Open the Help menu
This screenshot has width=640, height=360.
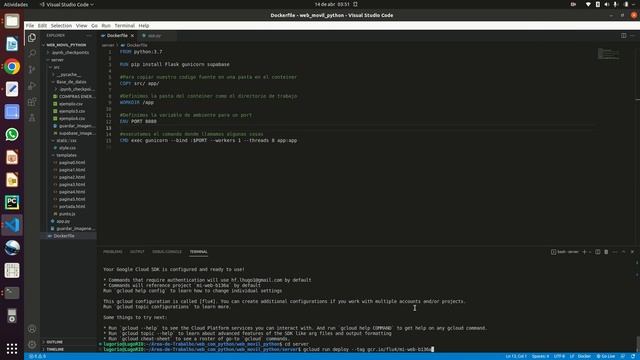(144, 25)
